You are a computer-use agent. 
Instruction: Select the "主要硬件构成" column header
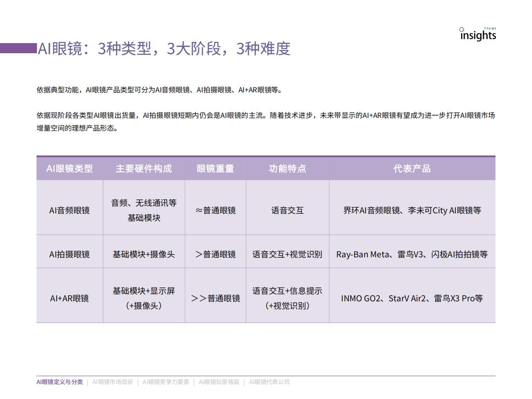[x=144, y=168]
